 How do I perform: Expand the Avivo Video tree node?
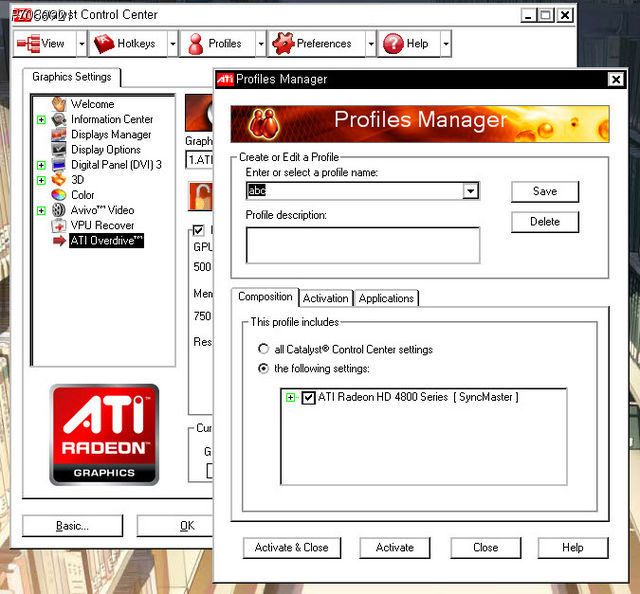click(41, 210)
